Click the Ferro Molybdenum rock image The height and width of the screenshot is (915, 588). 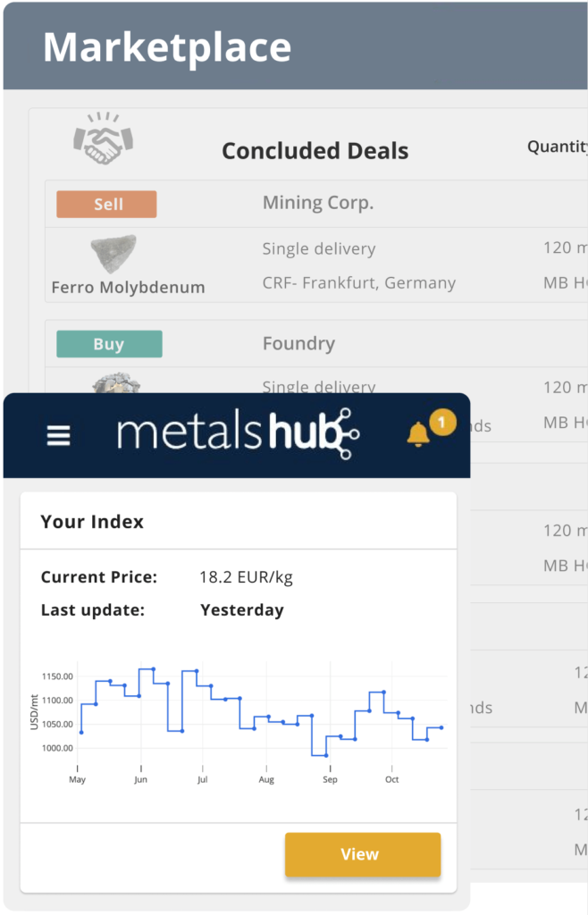[x=113, y=254]
